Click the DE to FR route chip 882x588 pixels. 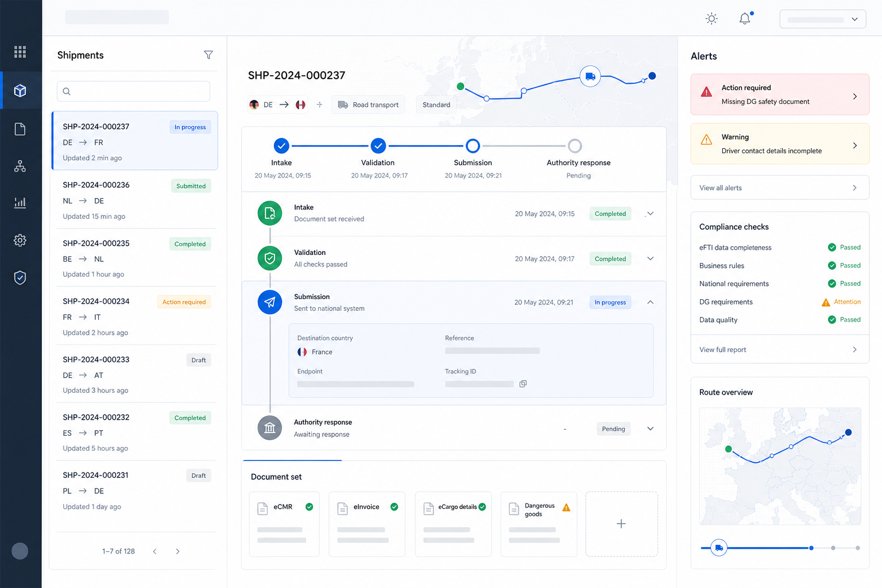tap(278, 105)
